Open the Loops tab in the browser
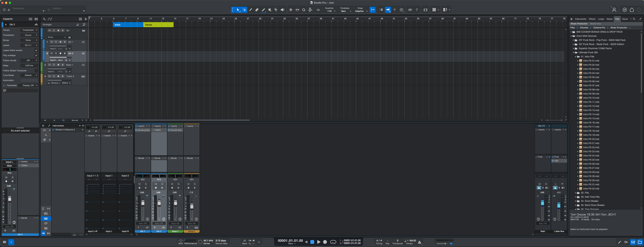The height and width of the screenshot is (247, 644). [x=601, y=19]
